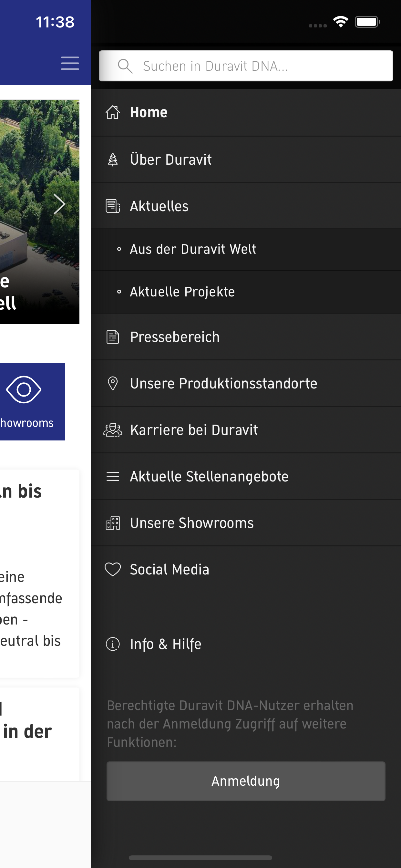The width and height of the screenshot is (401, 868).
Task: Open Karriere bei Duravit
Action: 246,430
